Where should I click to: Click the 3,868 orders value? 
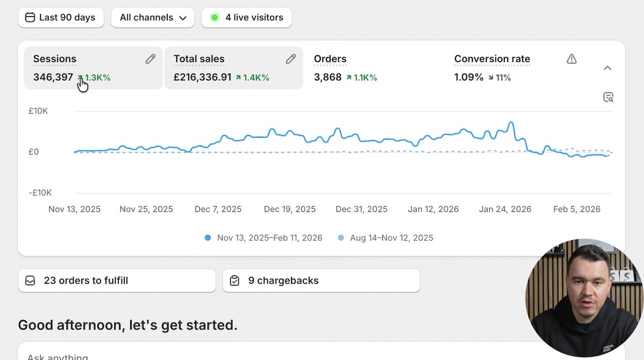point(328,77)
